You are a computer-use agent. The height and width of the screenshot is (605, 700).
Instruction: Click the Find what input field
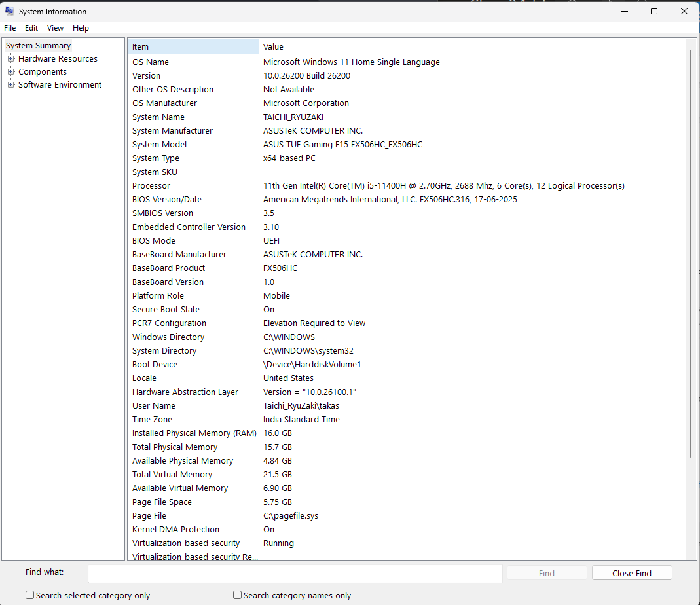[x=295, y=574]
